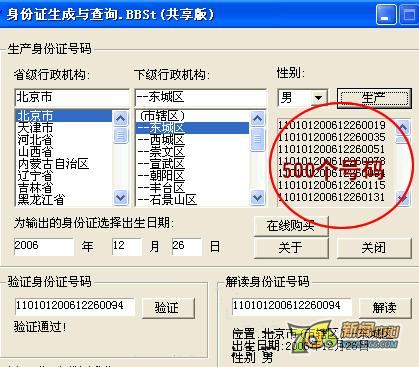Click the district text field showing --东城区
The height and width of the screenshot is (367, 419).
[x=200, y=97]
